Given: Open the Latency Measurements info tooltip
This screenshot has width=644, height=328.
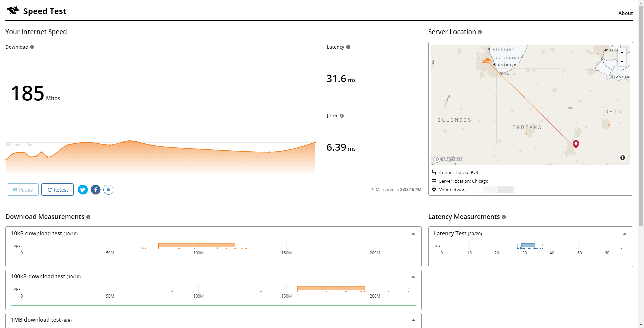Looking at the screenshot, I should [504, 217].
